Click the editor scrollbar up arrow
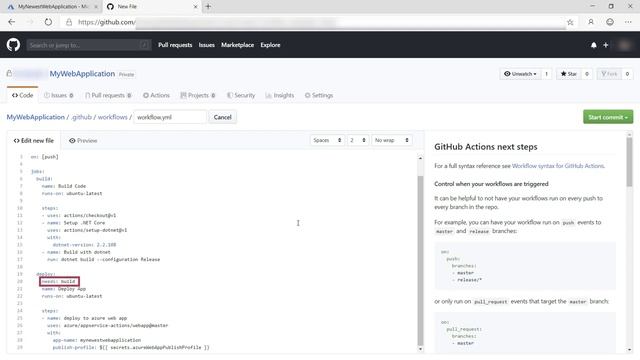Viewport: 640px width, 360px height. (420, 158)
